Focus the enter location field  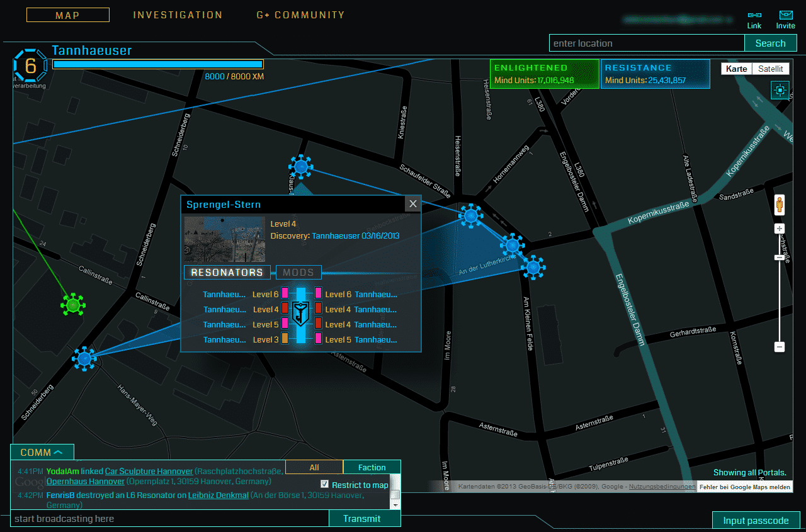pos(647,43)
